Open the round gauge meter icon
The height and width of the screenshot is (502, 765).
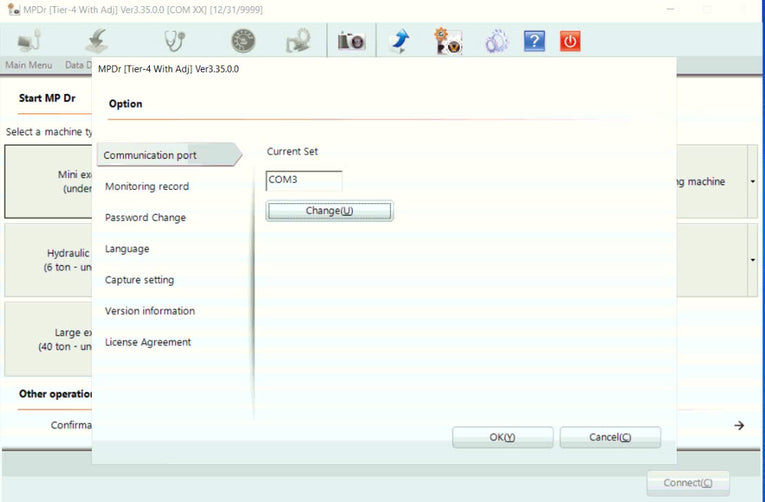click(243, 41)
